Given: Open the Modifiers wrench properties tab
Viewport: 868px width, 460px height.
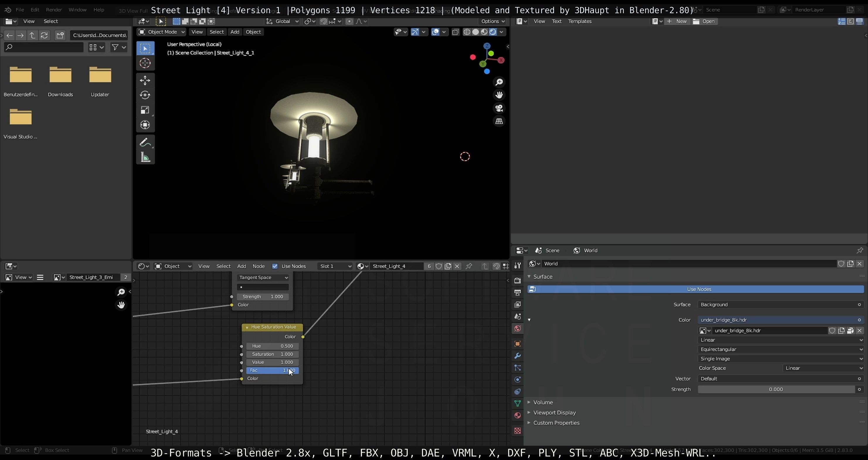Looking at the screenshot, I should 518,356.
